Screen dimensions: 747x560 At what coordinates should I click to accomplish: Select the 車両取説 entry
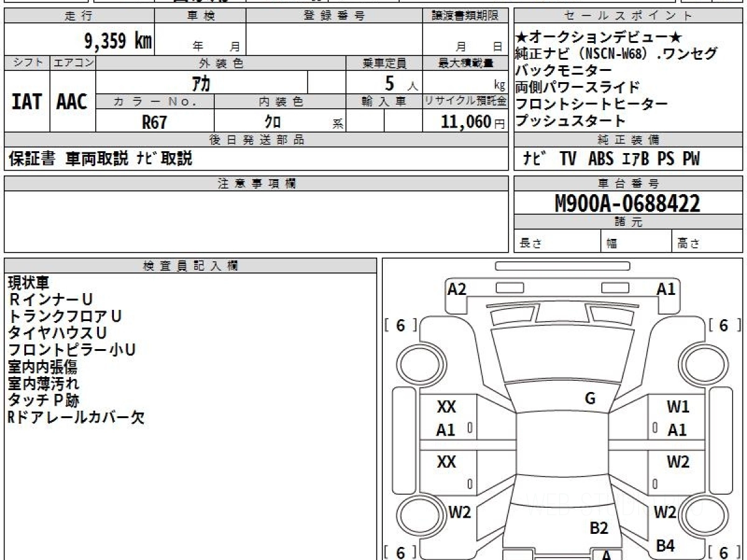click(x=97, y=159)
